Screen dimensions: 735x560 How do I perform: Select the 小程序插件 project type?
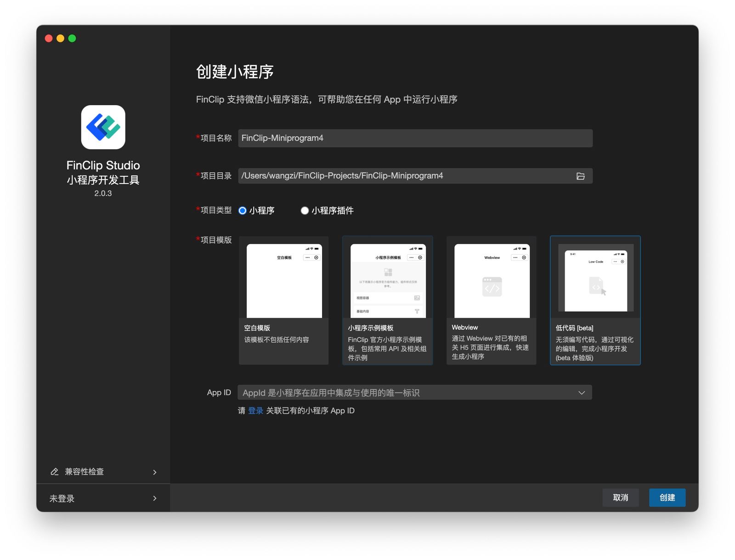tap(305, 211)
